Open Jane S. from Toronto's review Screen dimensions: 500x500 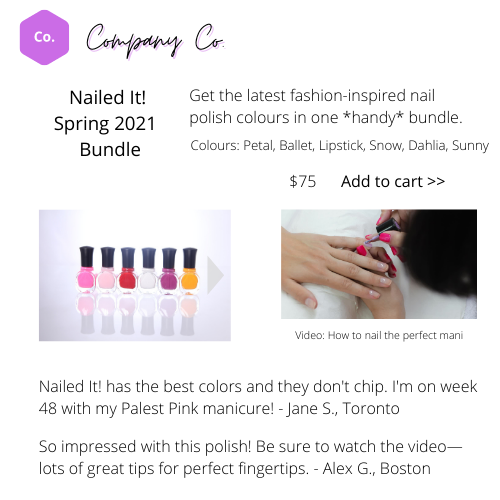coord(258,397)
